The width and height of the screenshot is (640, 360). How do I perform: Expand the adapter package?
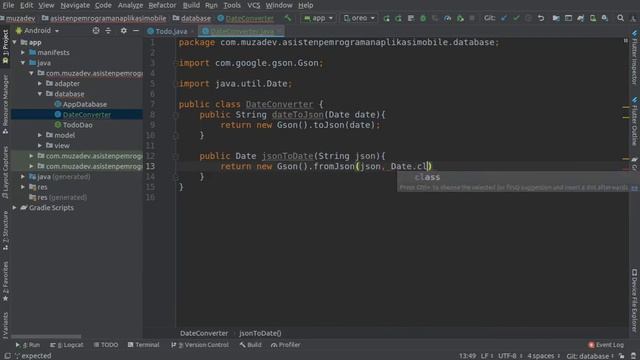point(40,83)
